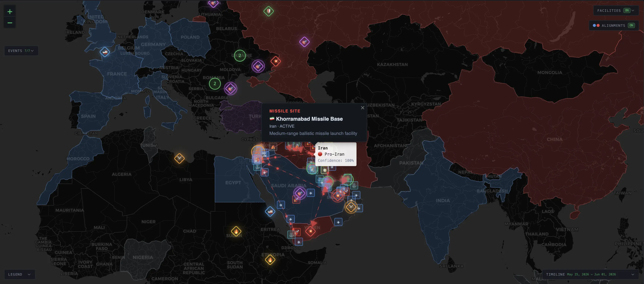The width and height of the screenshot is (644, 284).
Task: Expand the Events 7/7 dropdown
Action: click(x=21, y=51)
